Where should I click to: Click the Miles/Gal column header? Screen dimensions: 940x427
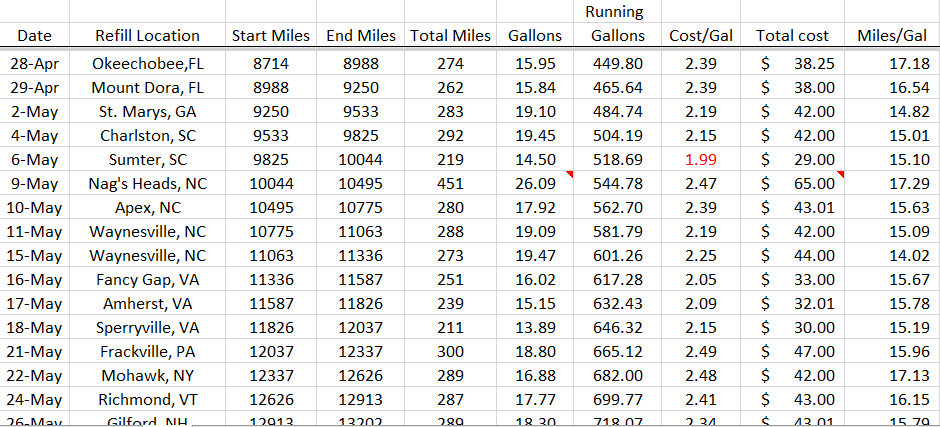click(891, 35)
